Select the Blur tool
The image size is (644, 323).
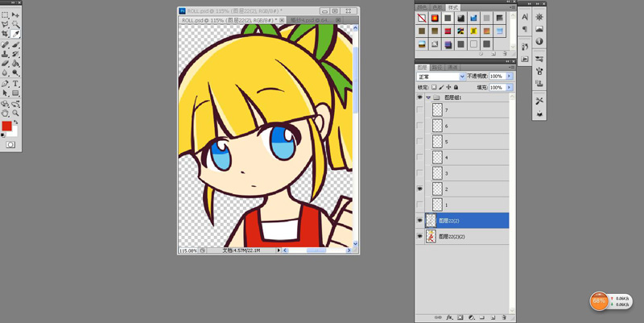tap(5, 73)
